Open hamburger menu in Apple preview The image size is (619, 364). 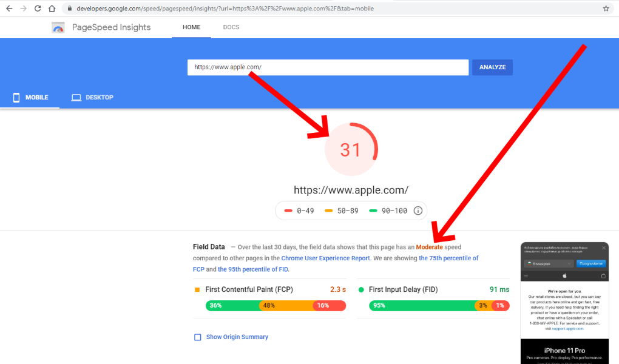526,276
